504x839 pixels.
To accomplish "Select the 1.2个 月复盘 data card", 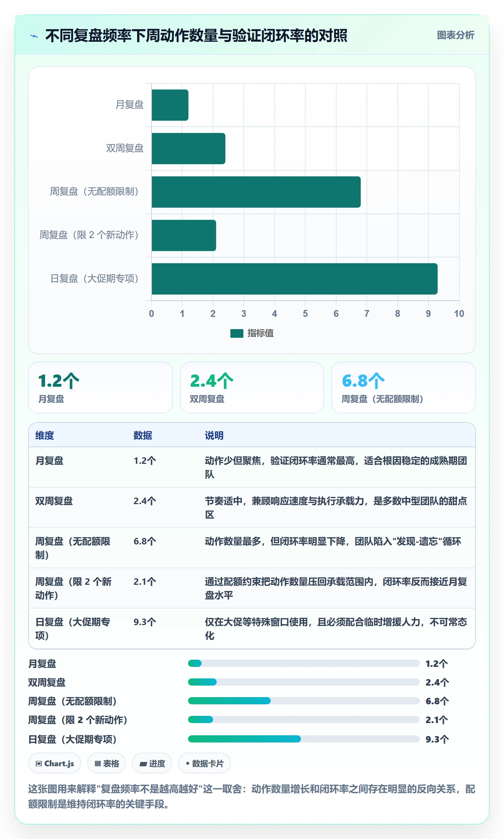I will pos(100,387).
